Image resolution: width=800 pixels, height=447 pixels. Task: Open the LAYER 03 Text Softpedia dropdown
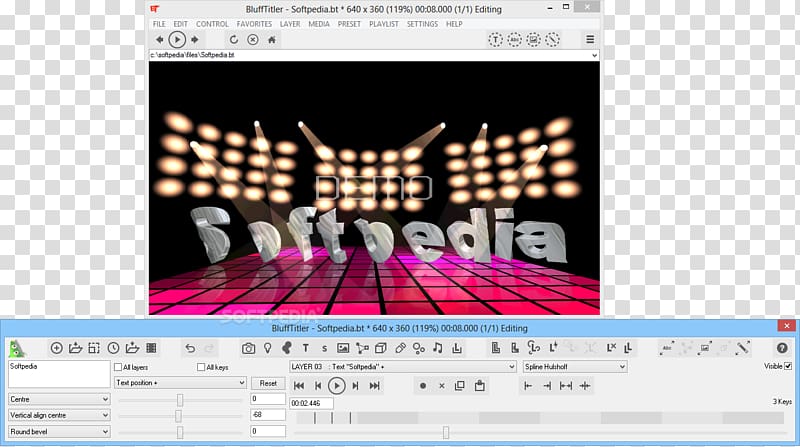pyautogui.click(x=403, y=366)
